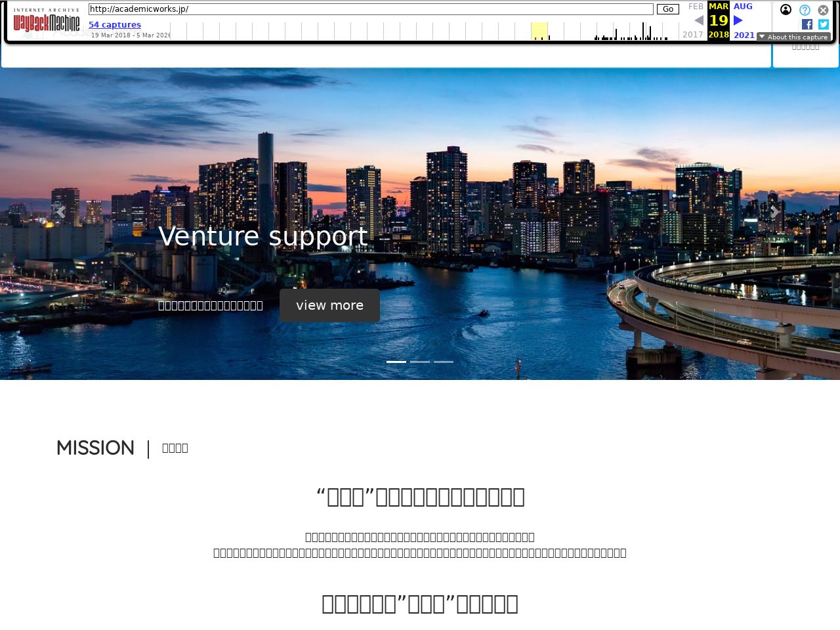The image size is (840, 630).
Task: Go to next capture arrow
Action: click(x=738, y=20)
